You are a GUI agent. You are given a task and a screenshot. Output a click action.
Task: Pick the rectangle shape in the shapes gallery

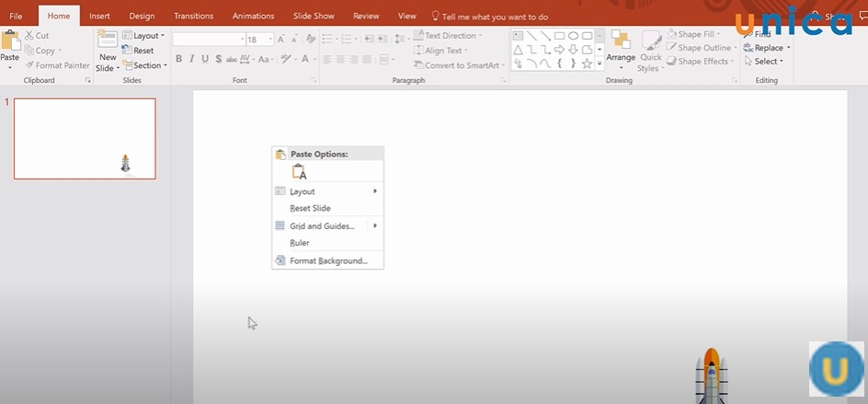coord(559,36)
